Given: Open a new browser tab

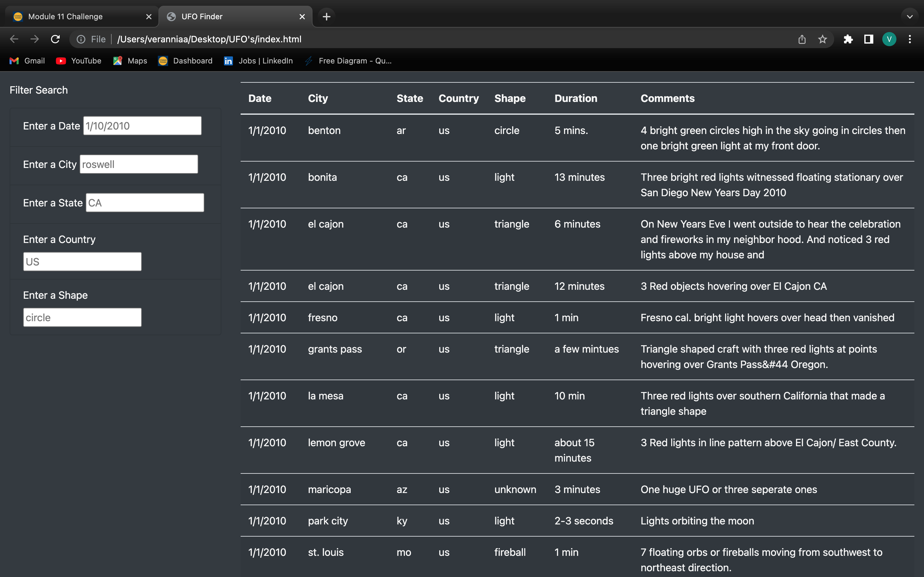Looking at the screenshot, I should coord(326,16).
